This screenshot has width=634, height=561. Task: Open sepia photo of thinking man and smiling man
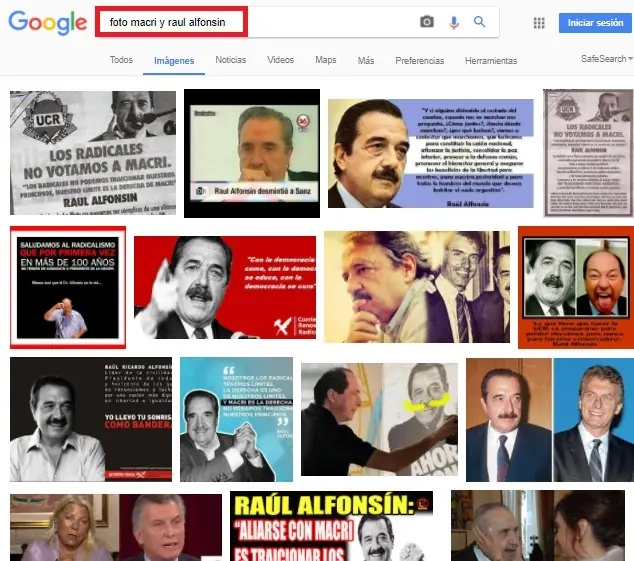(417, 287)
